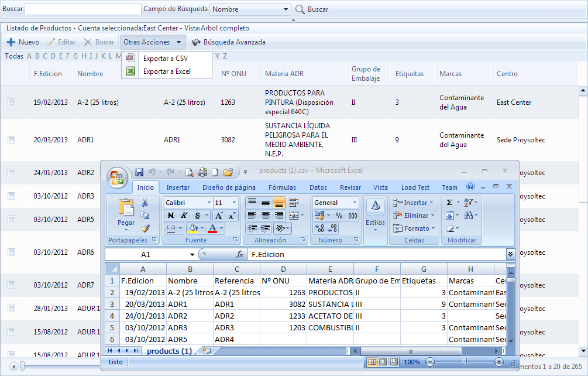Click the Format Painter brush icon
The height and width of the screenshot is (376, 588).
[145, 228]
